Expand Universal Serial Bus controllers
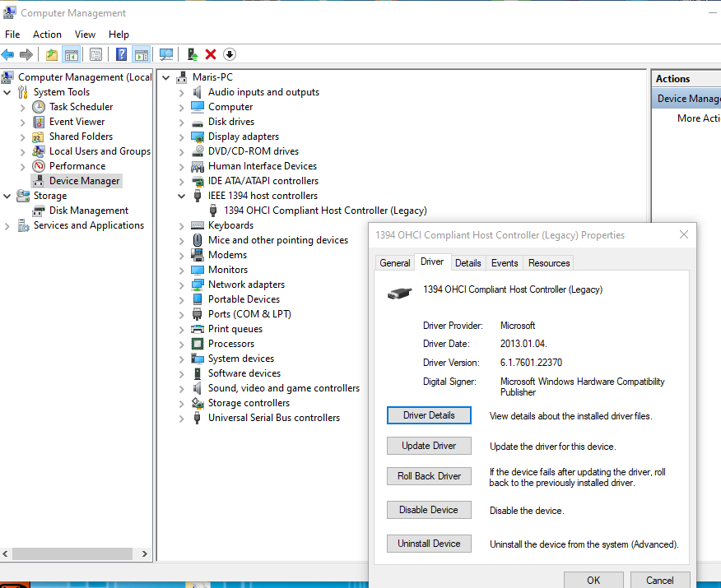721x588 pixels. click(x=182, y=419)
